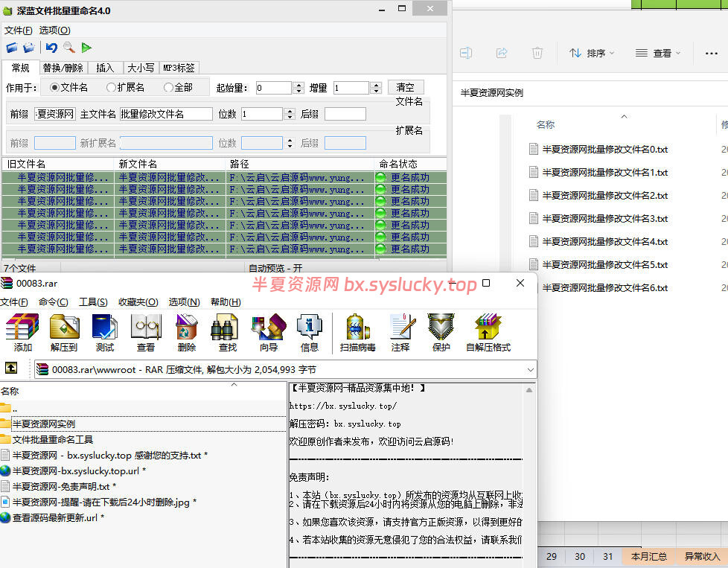
Task: Click the 起始量 spinner arrows
Action: click(298, 88)
